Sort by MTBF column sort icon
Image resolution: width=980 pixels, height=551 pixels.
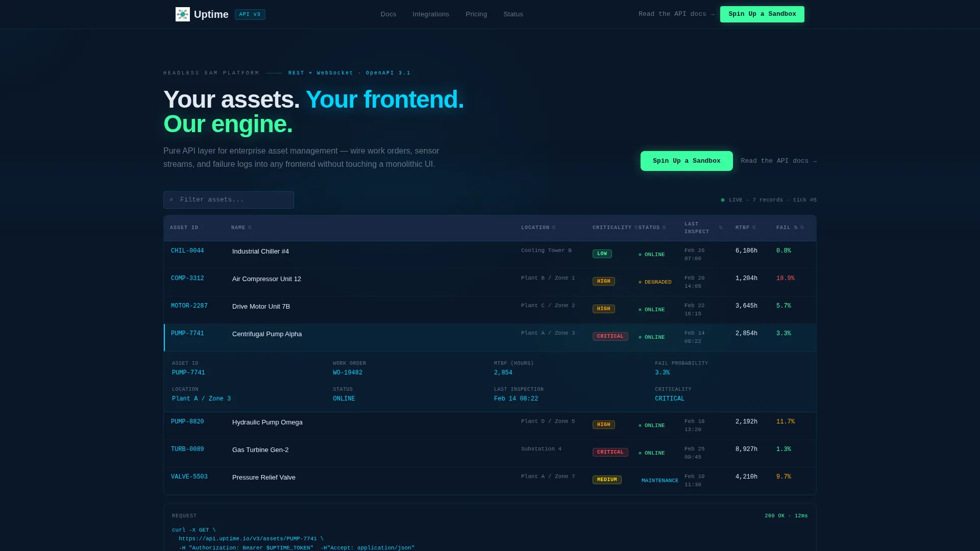point(754,228)
